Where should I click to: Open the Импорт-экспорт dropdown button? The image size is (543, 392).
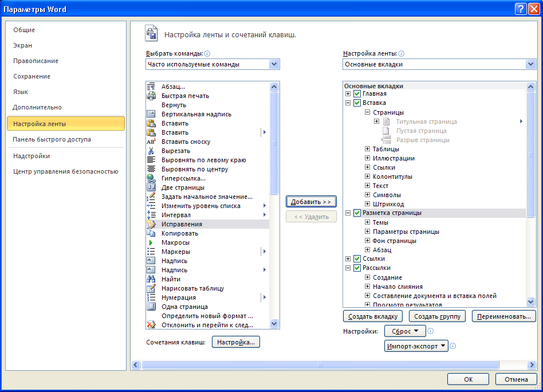pyautogui.click(x=416, y=346)
